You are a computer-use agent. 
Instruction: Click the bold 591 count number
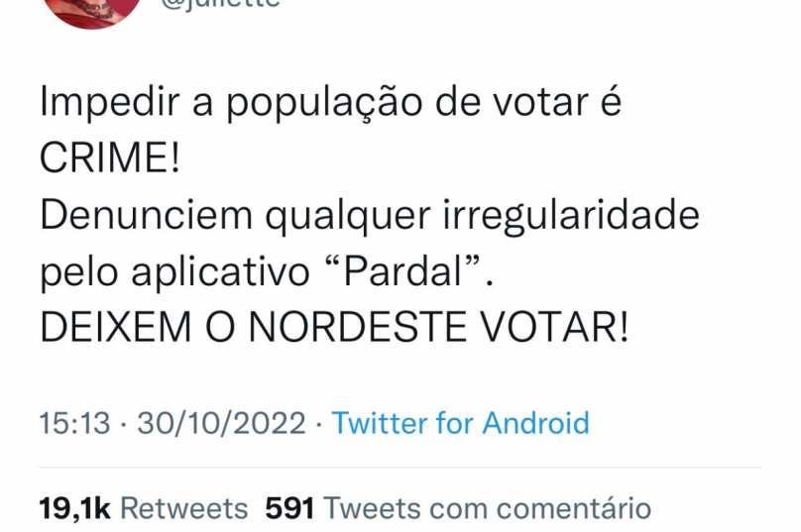tap(289, 509)
